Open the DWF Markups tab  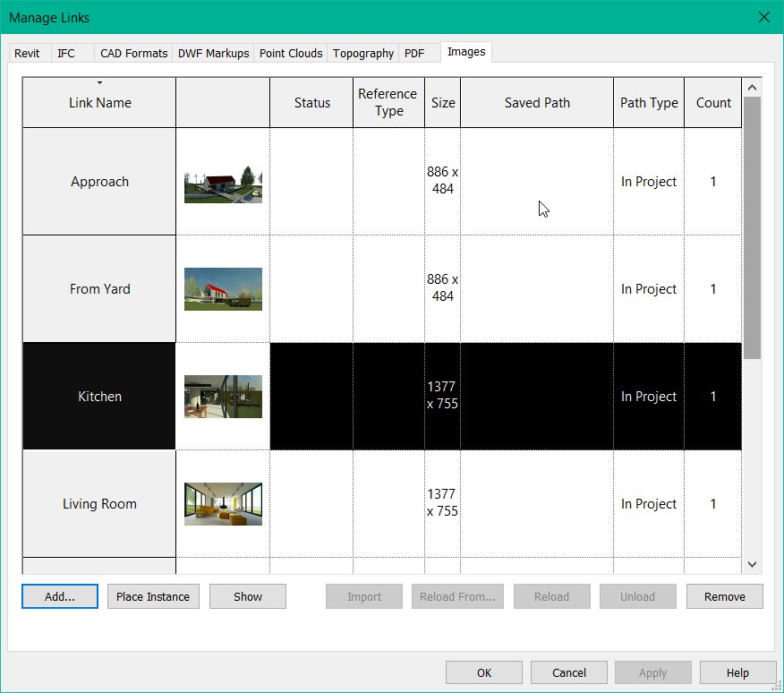point(214,53)
